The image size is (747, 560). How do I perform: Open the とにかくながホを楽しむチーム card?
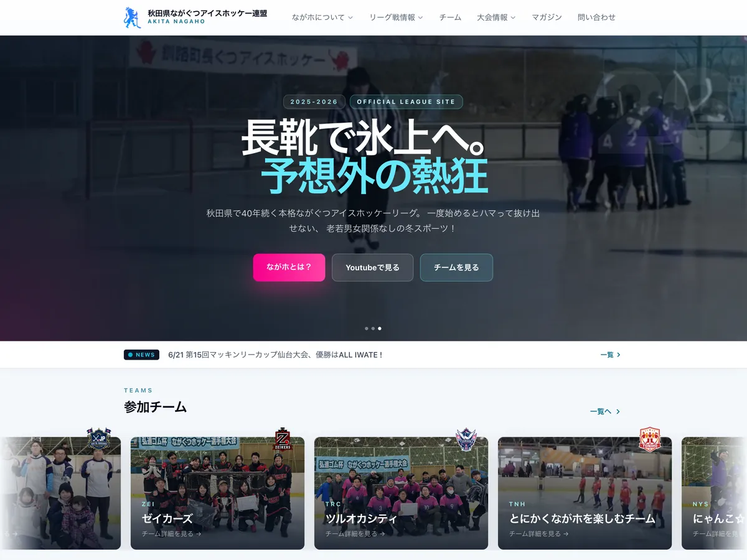pyautogui.click(x=585, y=493)
